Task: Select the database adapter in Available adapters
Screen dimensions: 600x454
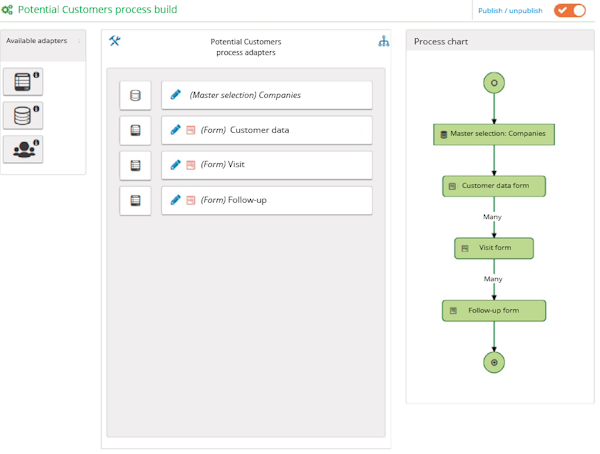Action: 23,115
